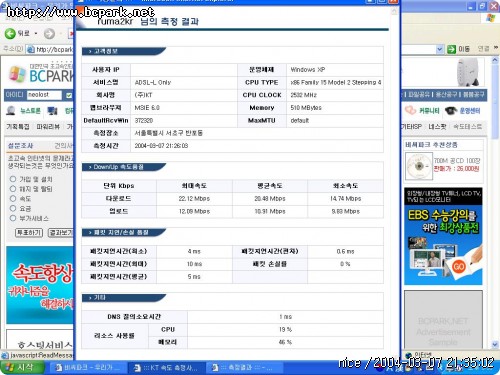Click the 372320 DefaultRcvWin value
Viewport: 500px width, 375px height.
tap(144, 120)
